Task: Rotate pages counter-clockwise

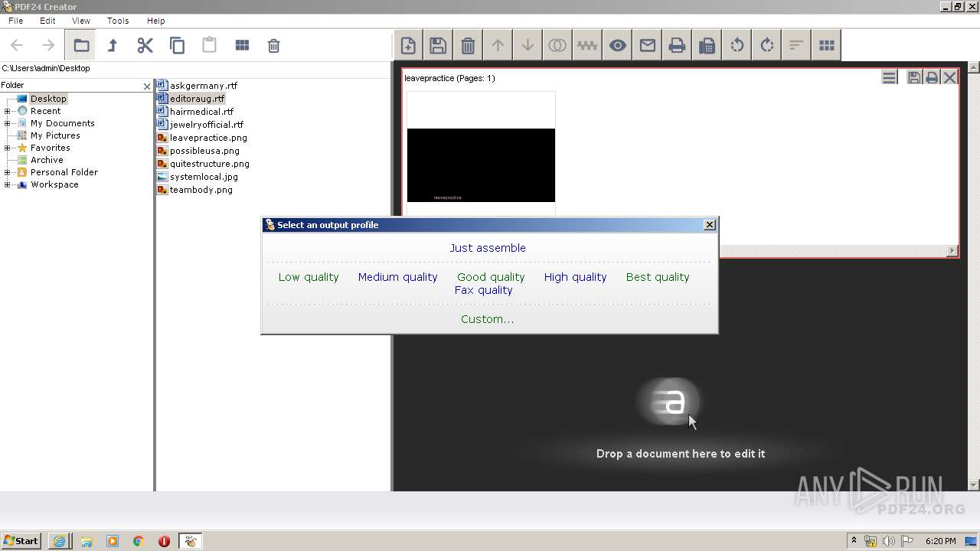Action: click(737, 46)
